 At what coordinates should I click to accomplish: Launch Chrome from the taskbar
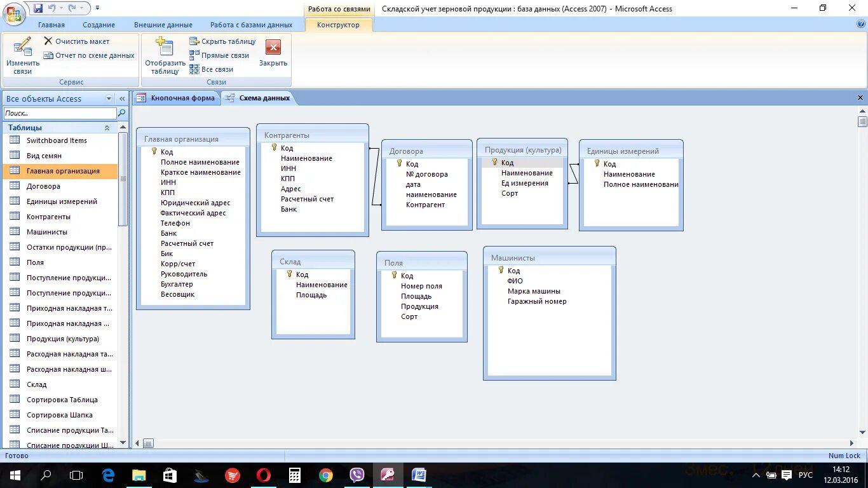tap(325, 475)
